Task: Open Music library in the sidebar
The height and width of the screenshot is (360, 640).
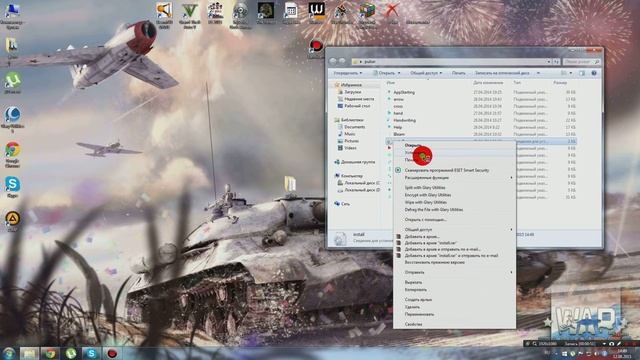Action: pyautogui.click(x=349, y=134)
